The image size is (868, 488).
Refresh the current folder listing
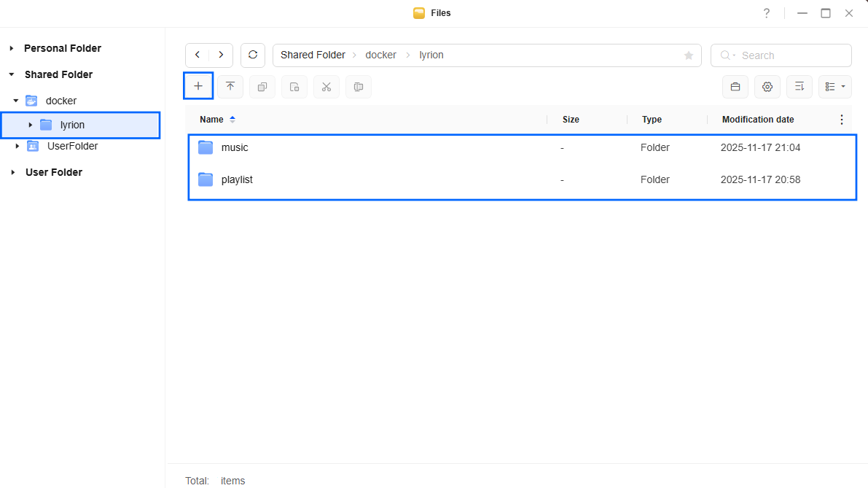coord(253,55)
